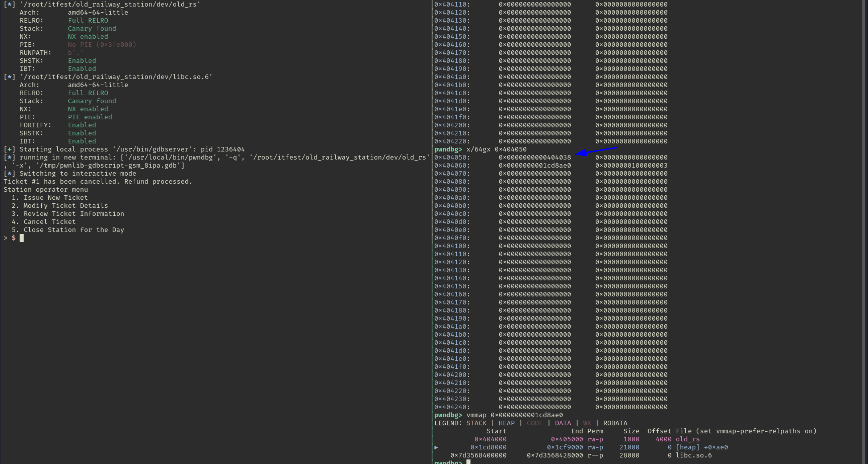Click the [*] marker before Switching to interactive
The width and height of the screenshot is (868, 464).
[10, 174]
